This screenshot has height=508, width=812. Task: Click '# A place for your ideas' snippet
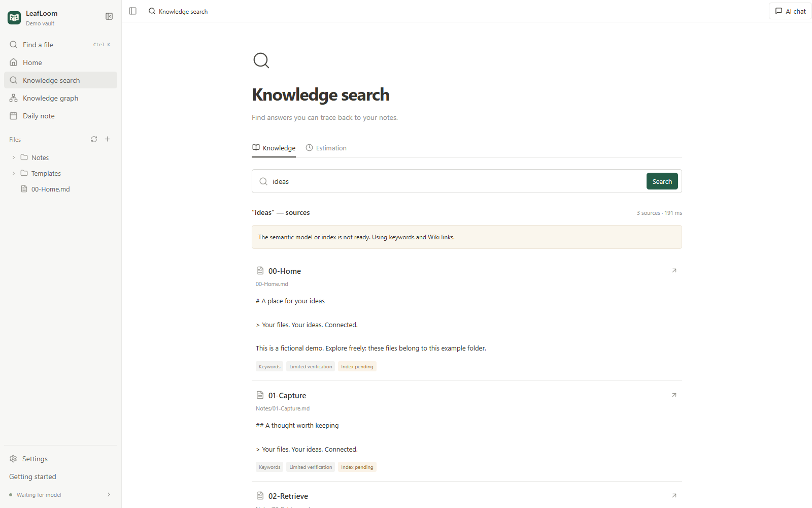coord(290,301)
